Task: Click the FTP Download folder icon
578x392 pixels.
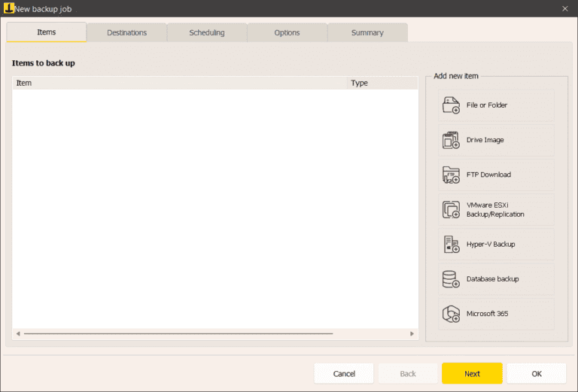Action: [x=451, y=175]
